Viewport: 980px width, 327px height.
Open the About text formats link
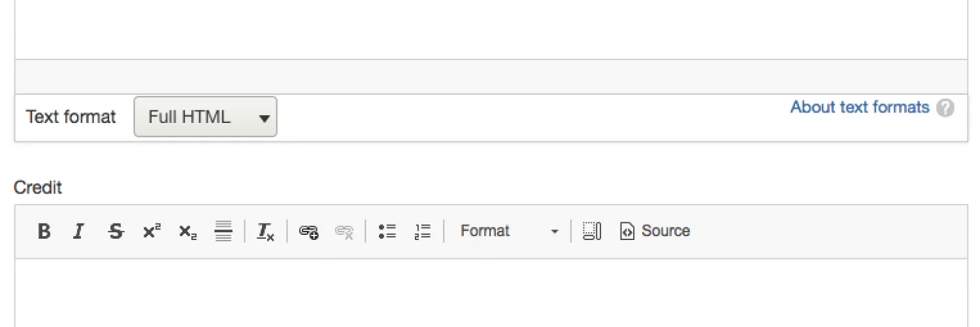coord(859,107)
